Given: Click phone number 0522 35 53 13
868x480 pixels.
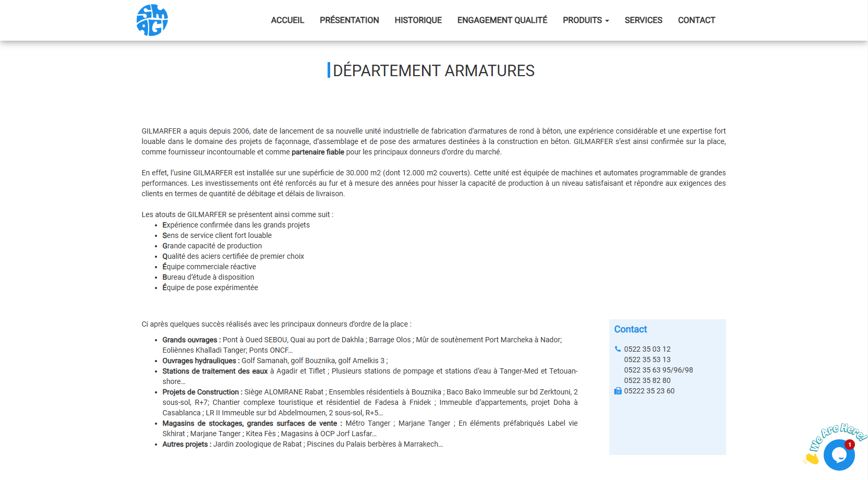Looking at the screenshot, I should coord(647,359).
